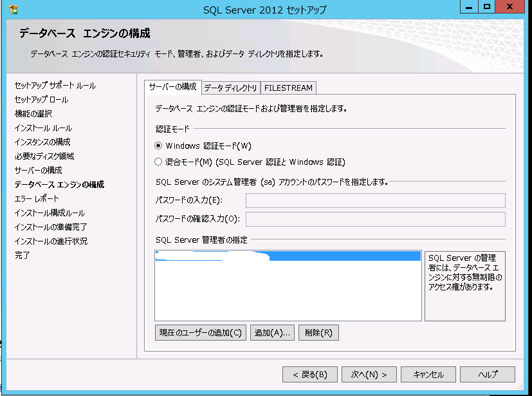Click インストール ルール step in sidebar

[x=43, y=128]
